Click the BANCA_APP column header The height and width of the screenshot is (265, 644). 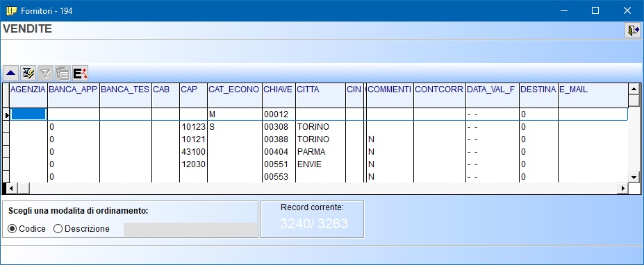click(74, 95)
